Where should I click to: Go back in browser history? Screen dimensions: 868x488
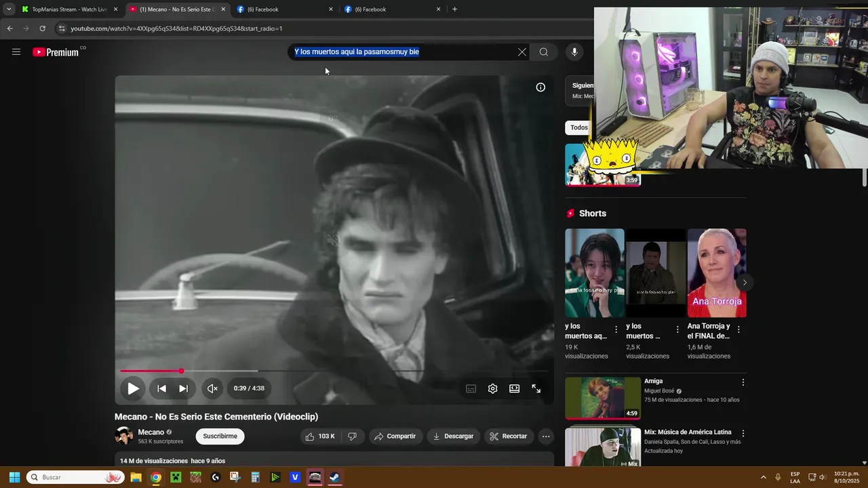pyautogui.click(x=9, y=28)
